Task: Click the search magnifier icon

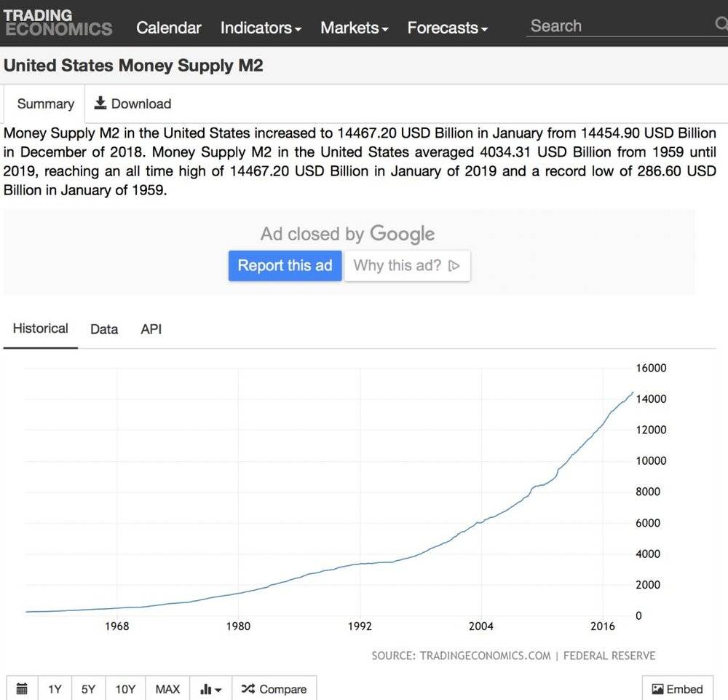Action: pyautogui.click(x=721, y=23)
